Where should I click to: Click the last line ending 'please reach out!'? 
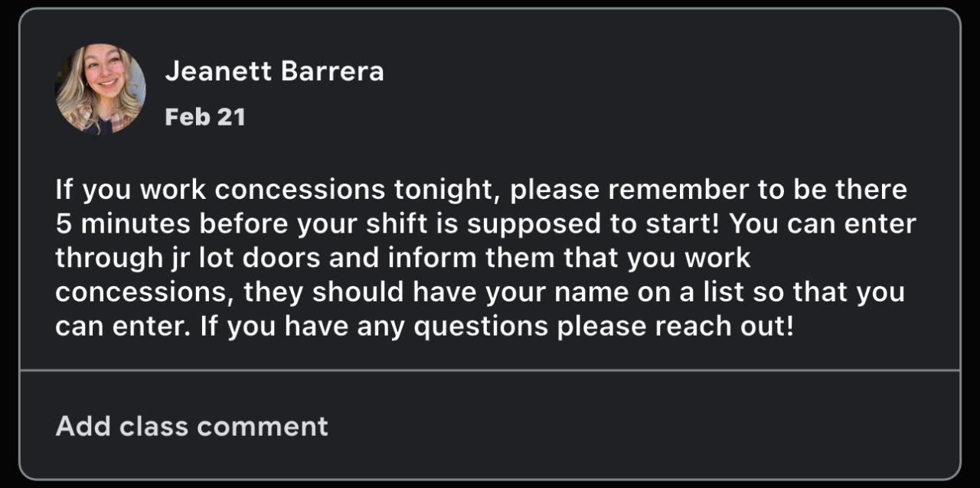(424, 327)
